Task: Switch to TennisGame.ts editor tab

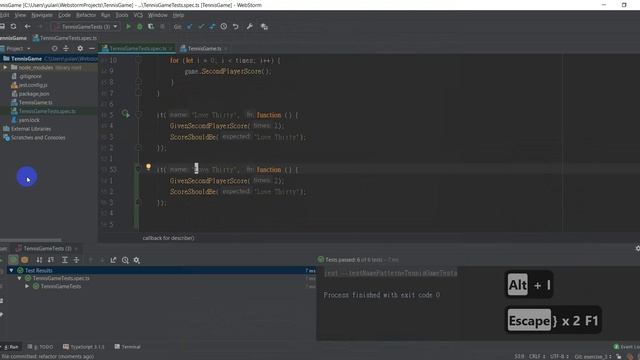Action: pos(204,48)
